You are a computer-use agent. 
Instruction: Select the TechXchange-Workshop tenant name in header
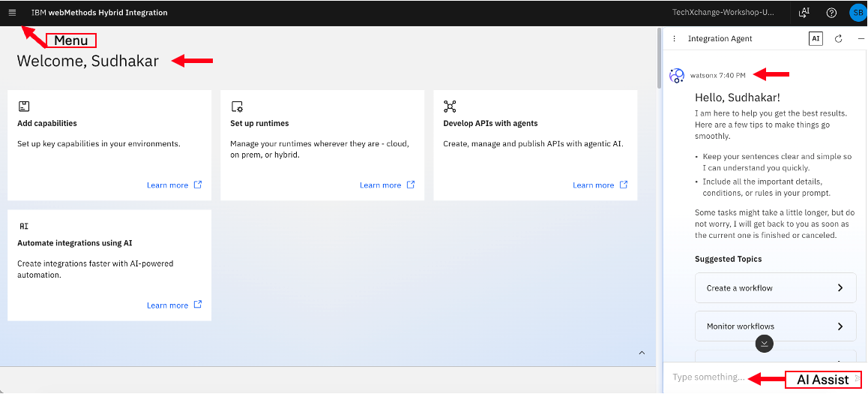point(723,13)
